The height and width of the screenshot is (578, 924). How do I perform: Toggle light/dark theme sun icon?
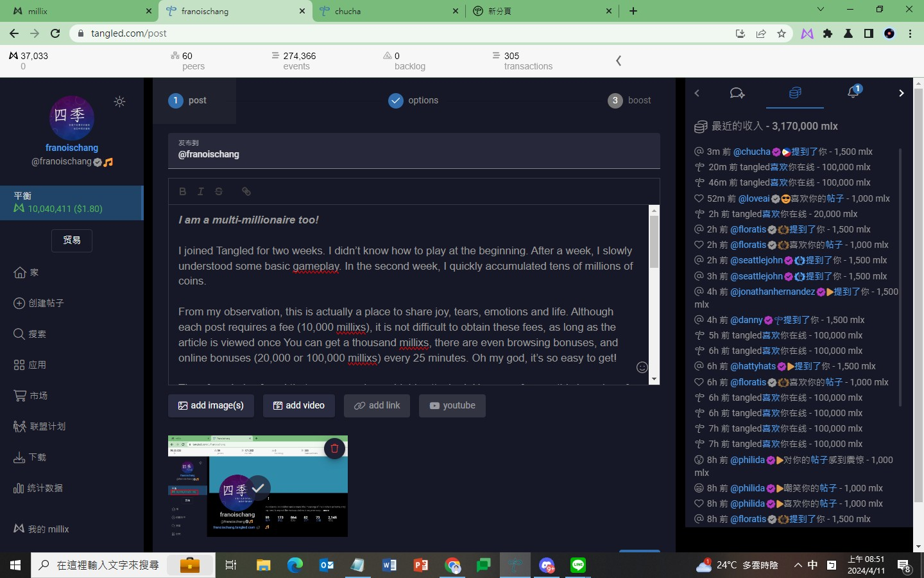click(x=119, y=101)
